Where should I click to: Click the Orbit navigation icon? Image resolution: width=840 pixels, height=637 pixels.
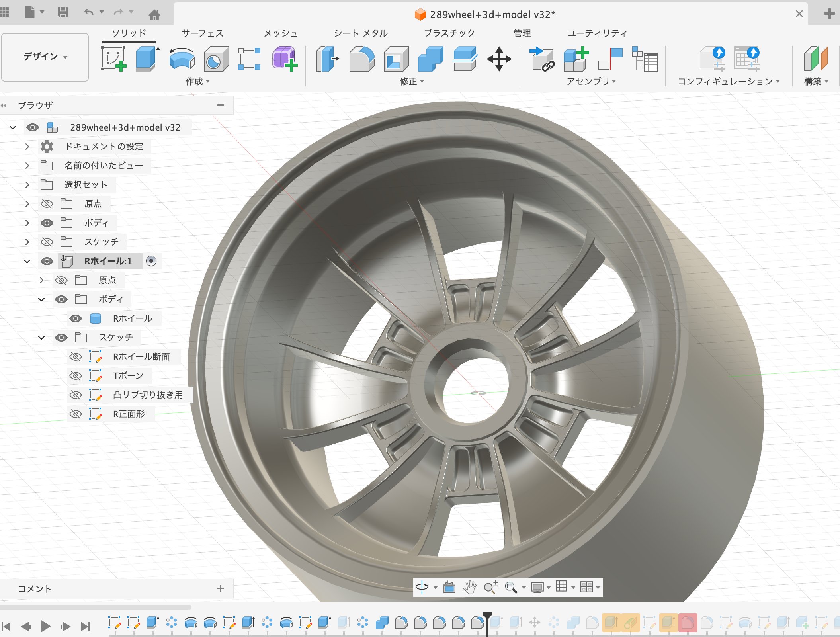point(422,587)
